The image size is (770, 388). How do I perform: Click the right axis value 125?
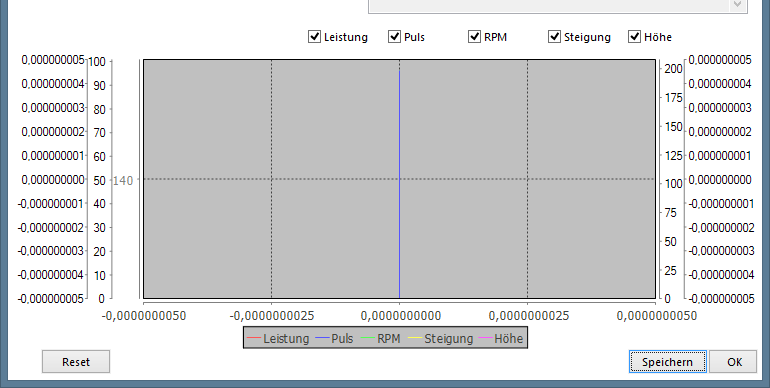click(x=673, y=156)
